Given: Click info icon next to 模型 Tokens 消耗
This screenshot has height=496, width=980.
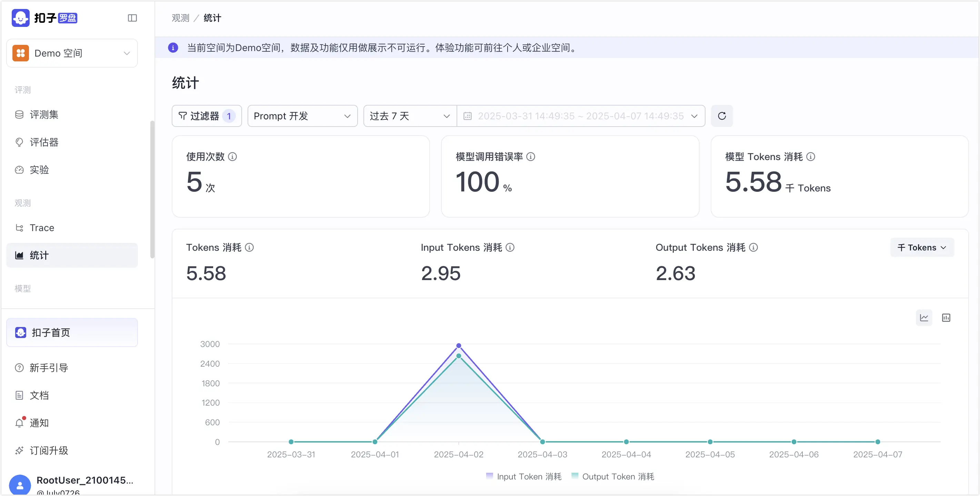Looking at the screenshot, I should coord(811,157).
